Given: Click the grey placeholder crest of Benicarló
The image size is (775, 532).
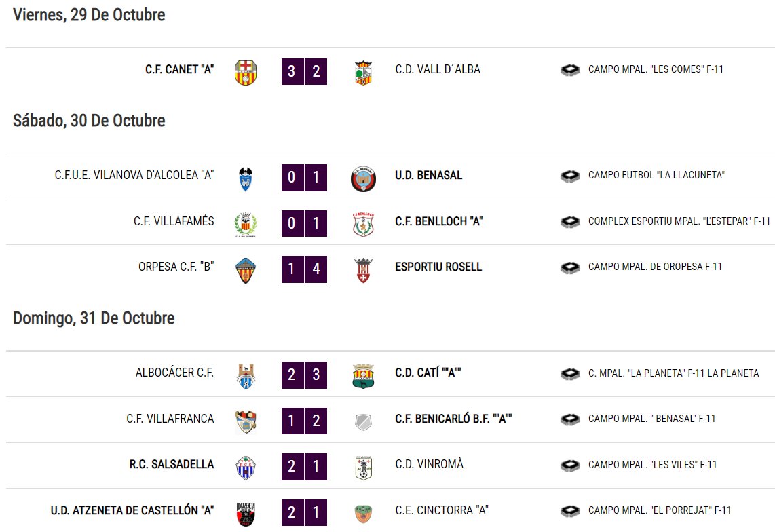Looking at the screenshot, I should click(x=363, y=422).
